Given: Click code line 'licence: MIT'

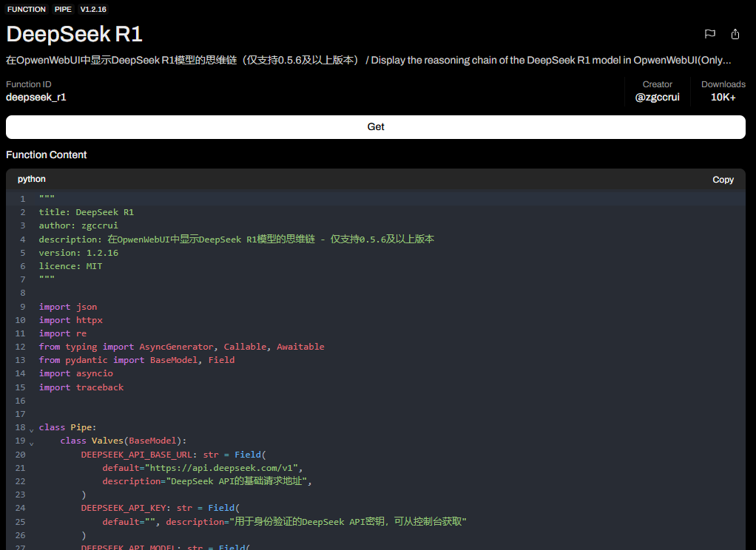Looking at the screenshot, I should click(x=70, y=266).
